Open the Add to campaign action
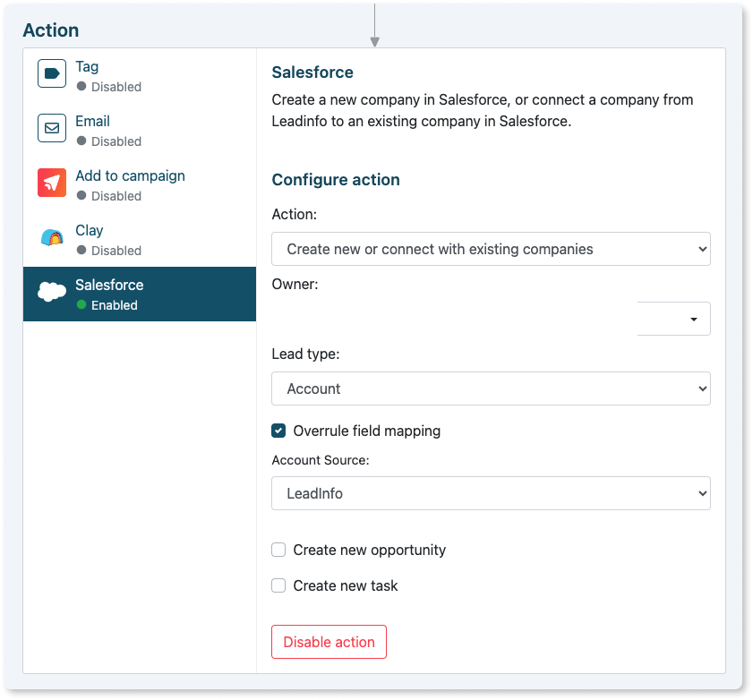The height and width of the screenshot is (700, 753). pyautogui.click(x=140, y=184)
